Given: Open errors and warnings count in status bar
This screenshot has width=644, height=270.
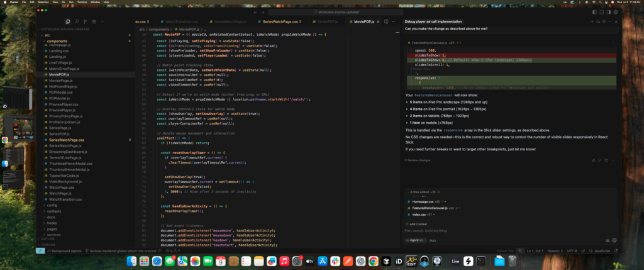Looking at the screenshot, I should tap(172, 250).
